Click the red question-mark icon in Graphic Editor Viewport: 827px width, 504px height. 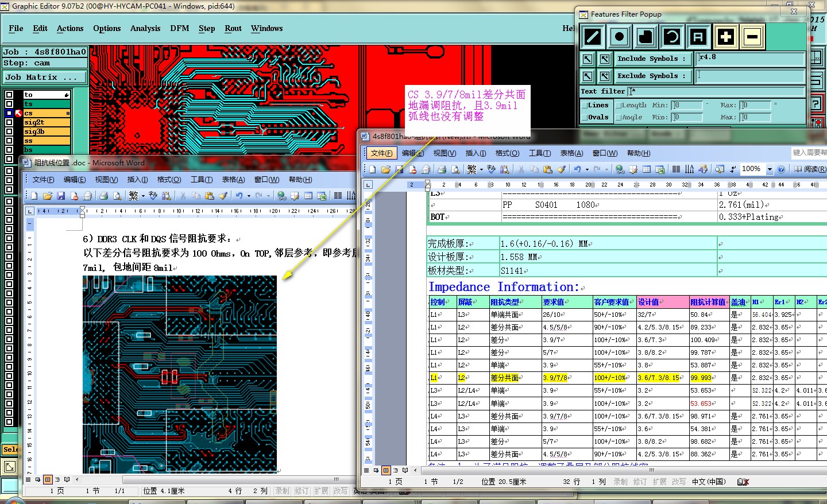coord(816,103)
